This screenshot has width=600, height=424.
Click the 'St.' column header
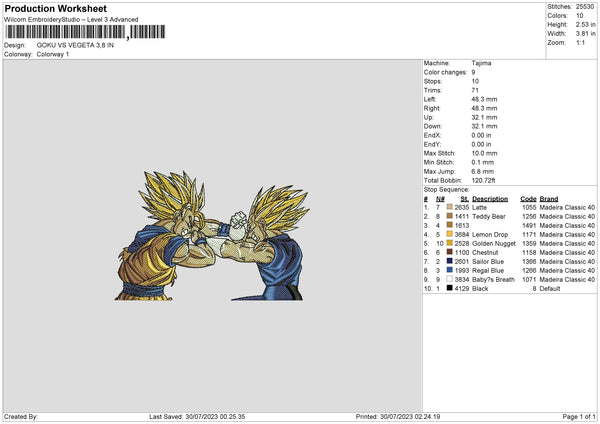465,199
